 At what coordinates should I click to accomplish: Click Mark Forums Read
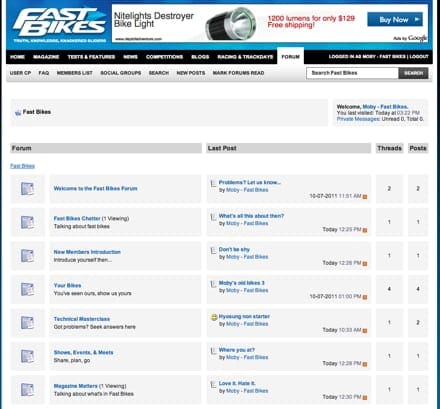[238, 73]
